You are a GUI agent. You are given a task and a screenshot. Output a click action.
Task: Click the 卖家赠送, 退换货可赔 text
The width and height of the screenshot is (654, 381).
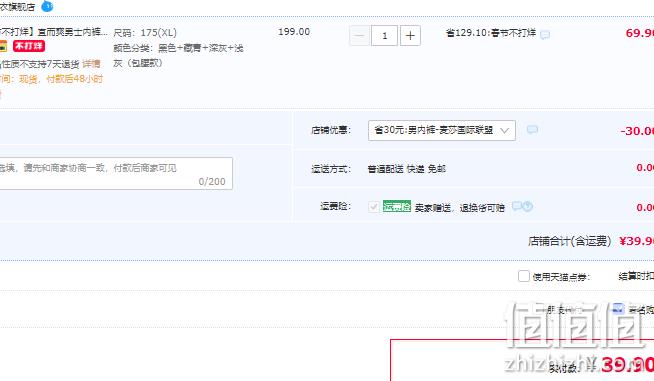click(x=460, y=207)
